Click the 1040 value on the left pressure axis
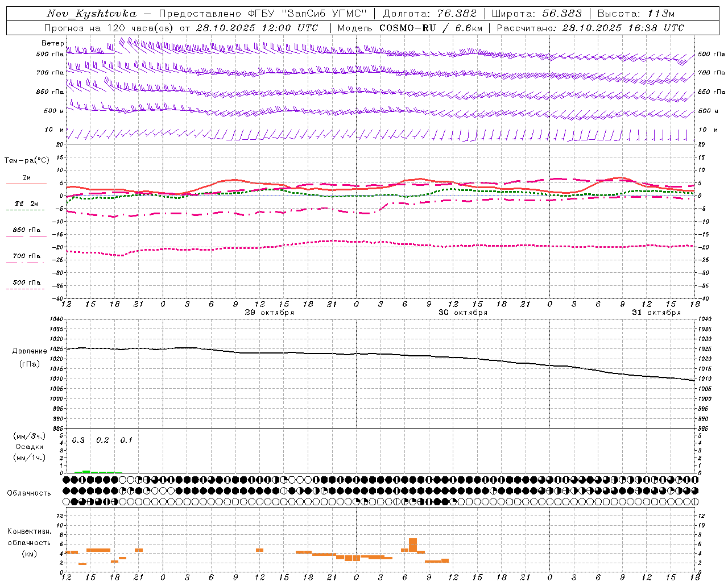This screenshot has height=582, width=728. pos(57,319)
